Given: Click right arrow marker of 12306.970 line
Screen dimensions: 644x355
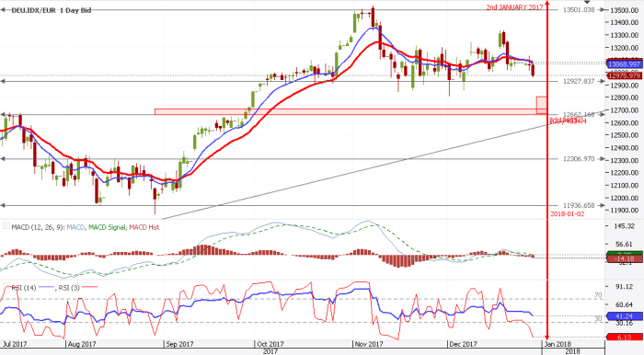Looking at the screenshot, I should click(602, 159).
